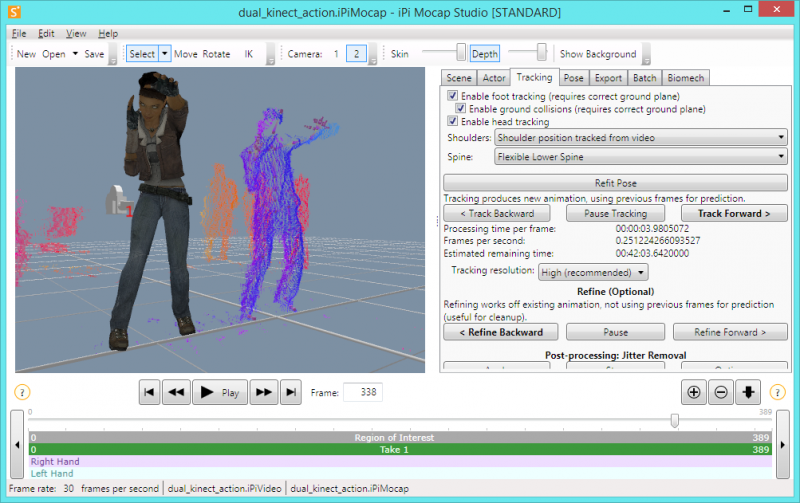Screen dimensions: 800x503
Task: Switch to Camera 1 view
Action: (x=336, y=54)
